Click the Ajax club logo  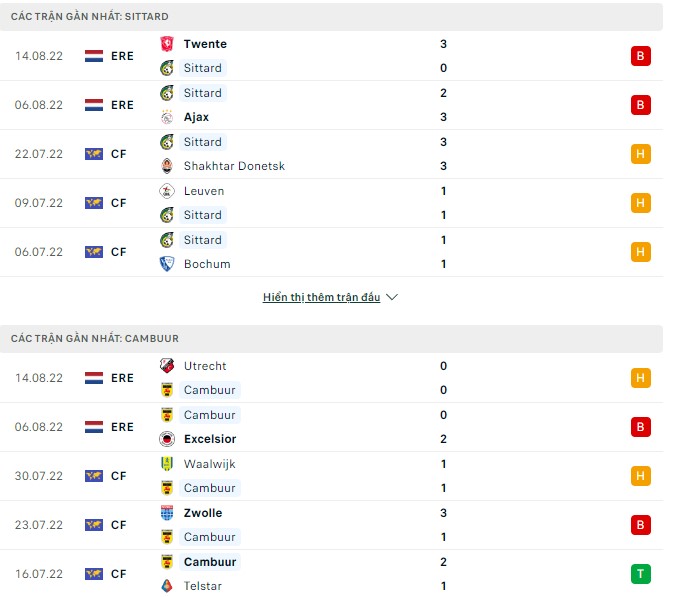pos(167,117)
